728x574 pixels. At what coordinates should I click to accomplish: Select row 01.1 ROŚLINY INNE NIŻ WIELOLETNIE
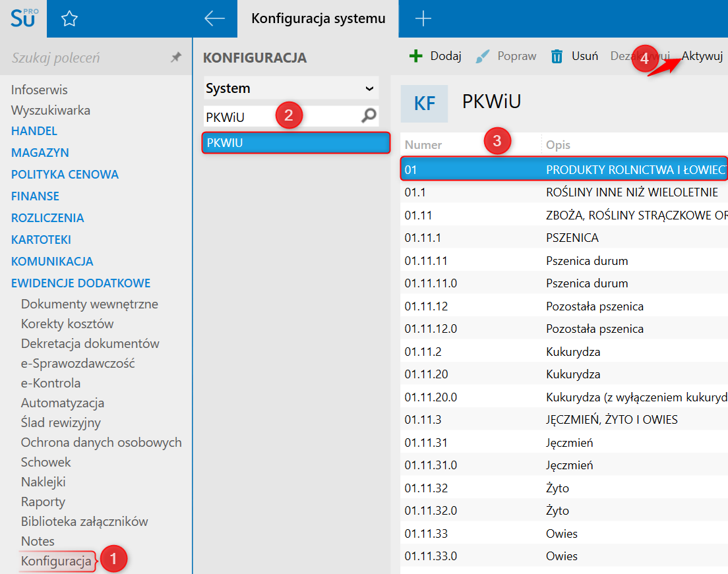(564, 192)
